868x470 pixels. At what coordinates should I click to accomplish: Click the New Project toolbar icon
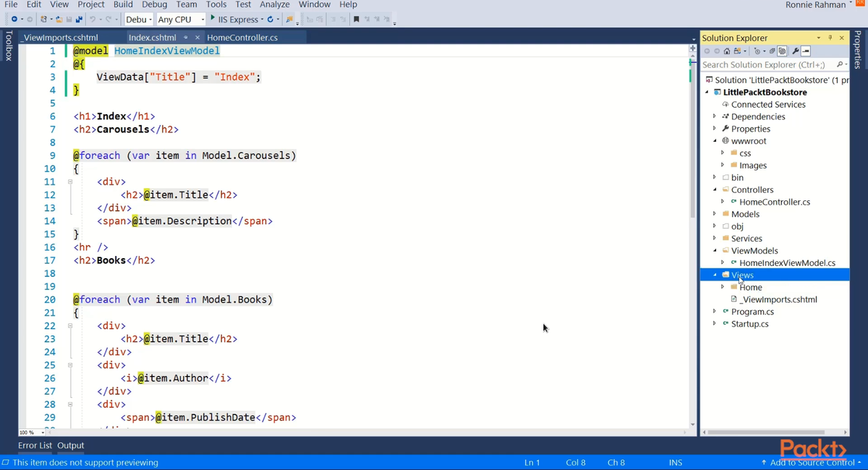coord(44,20)
